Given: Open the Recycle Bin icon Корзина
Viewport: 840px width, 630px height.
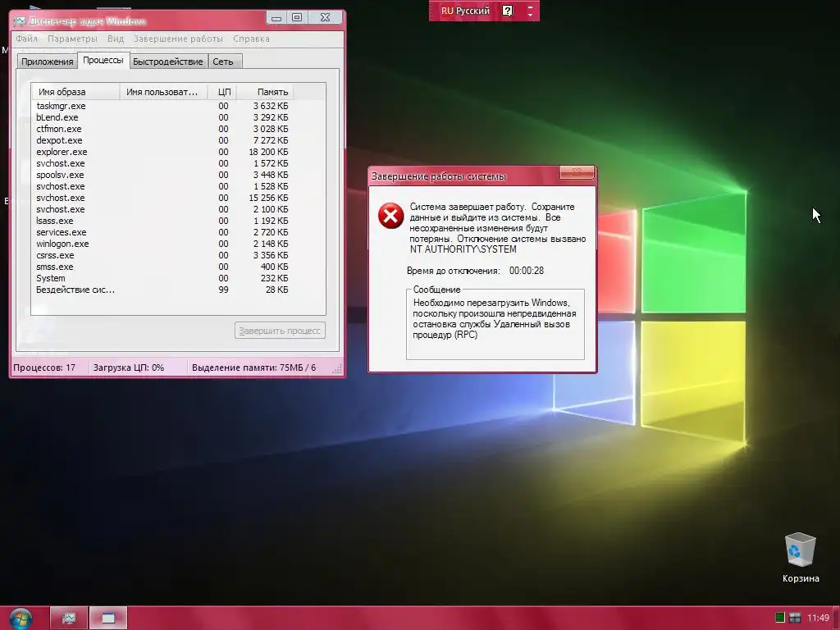Looking at the screenshot, I should click(801, 558).
